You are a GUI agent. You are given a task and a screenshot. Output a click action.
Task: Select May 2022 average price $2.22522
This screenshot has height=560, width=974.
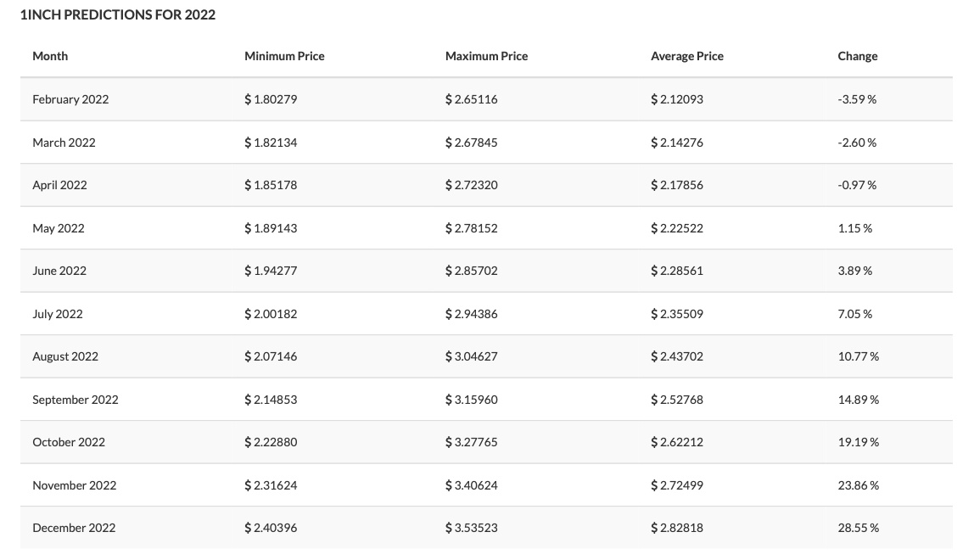pos(676,228)
